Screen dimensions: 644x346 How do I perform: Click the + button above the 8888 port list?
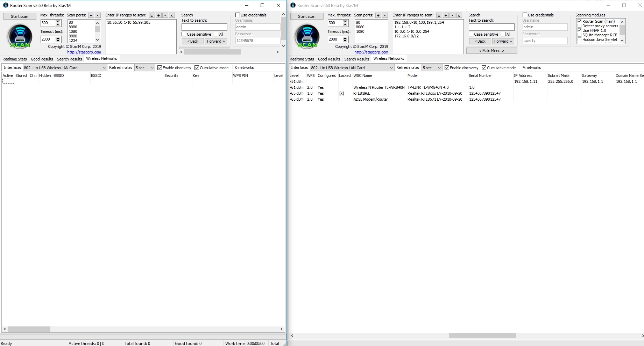pos(91,15)
